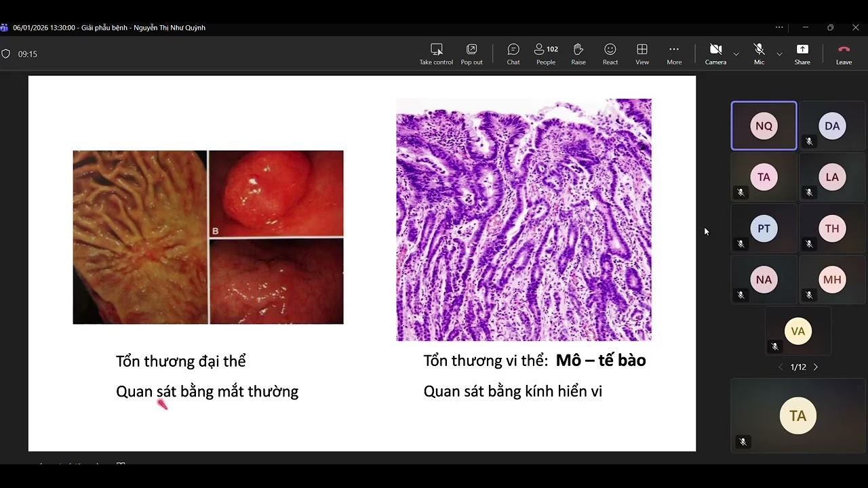The width and height of the screenshot is (868, 488).
Task: Click the 1/12 page indicator
Action: click(x=798, y=367)
